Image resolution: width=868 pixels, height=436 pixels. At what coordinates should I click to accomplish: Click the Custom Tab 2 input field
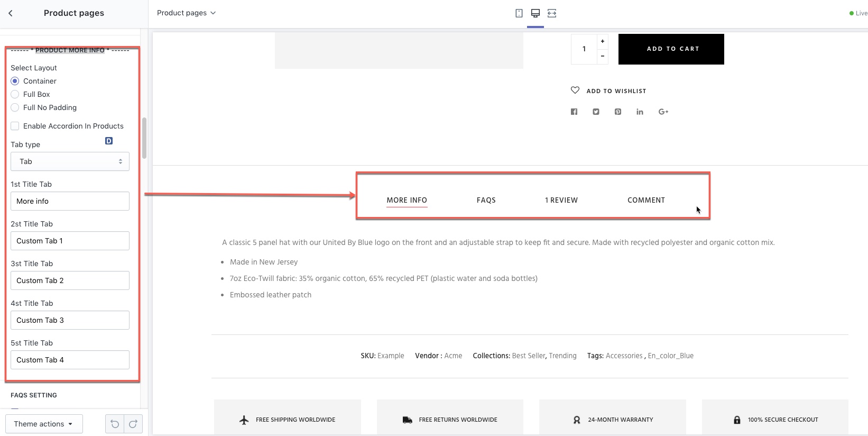pyautogui.click(x=70, y=280)
